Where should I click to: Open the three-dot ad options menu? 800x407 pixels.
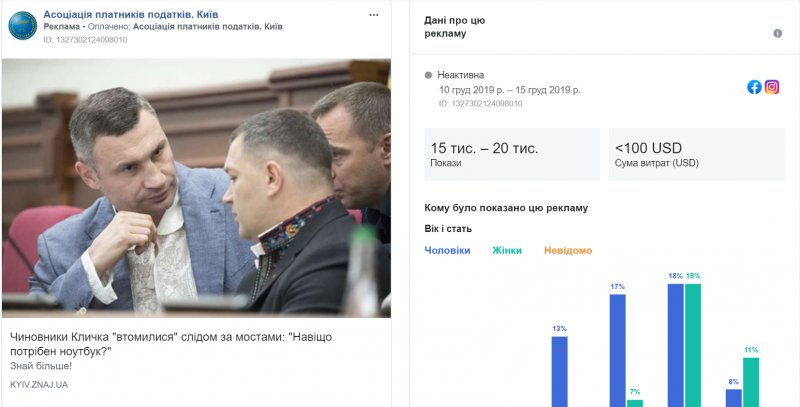[373, 16]
